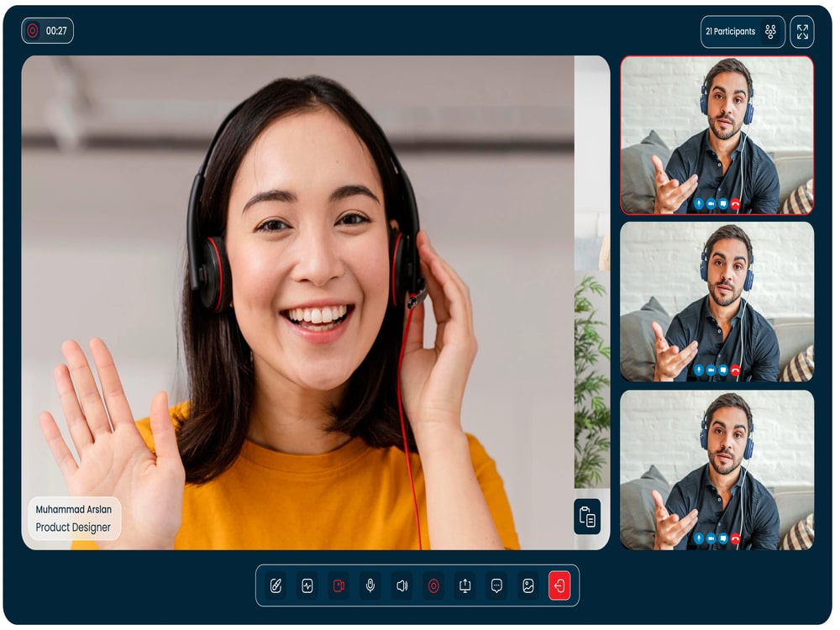Click the recording timer showing 00:27
Viewport: 840px width, 630px height.
[47, 30]
